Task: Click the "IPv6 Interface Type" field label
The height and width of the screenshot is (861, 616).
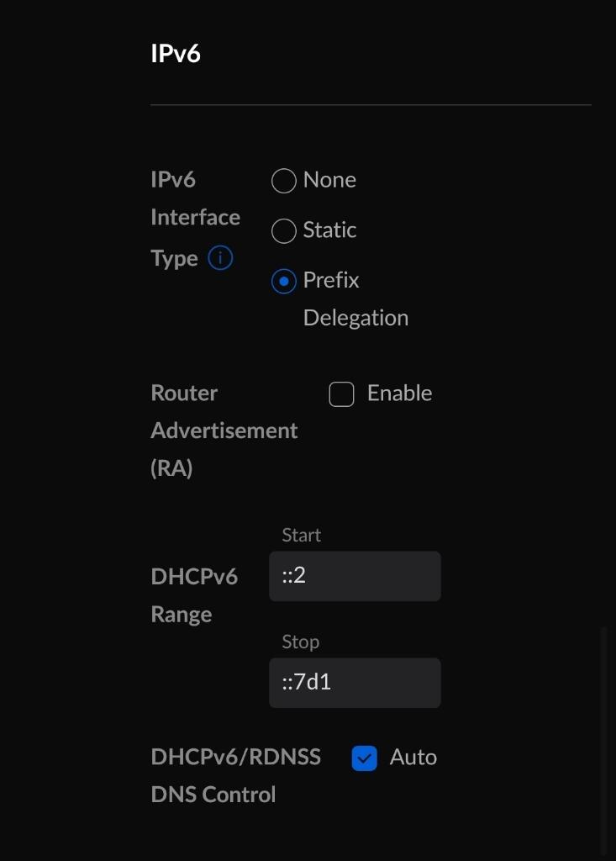Action: [x=195, y=218]
